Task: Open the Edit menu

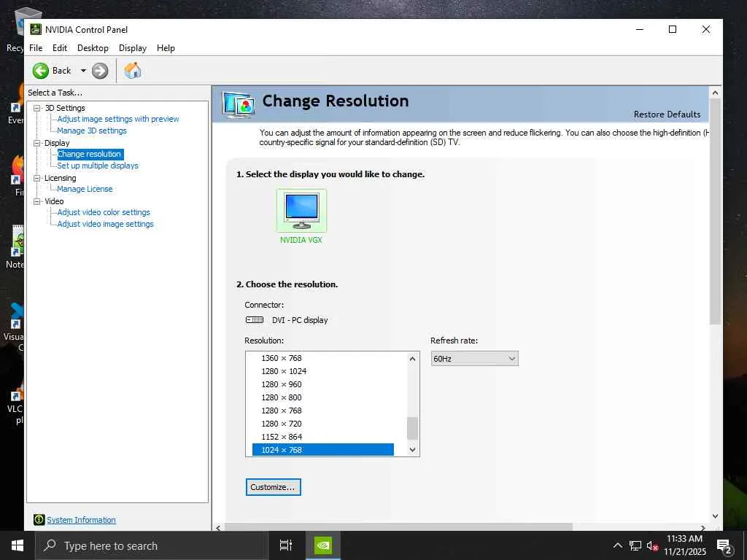Action: pos(60,48)
